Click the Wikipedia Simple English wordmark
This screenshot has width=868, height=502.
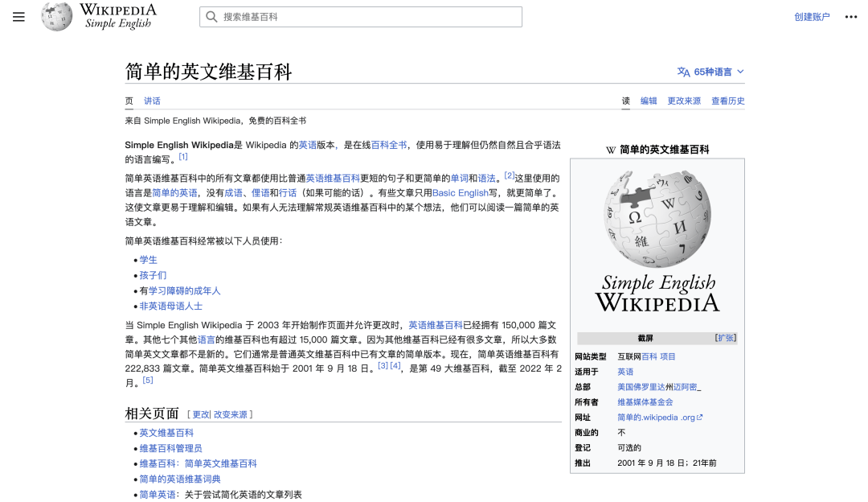click(x=118, y=16)
